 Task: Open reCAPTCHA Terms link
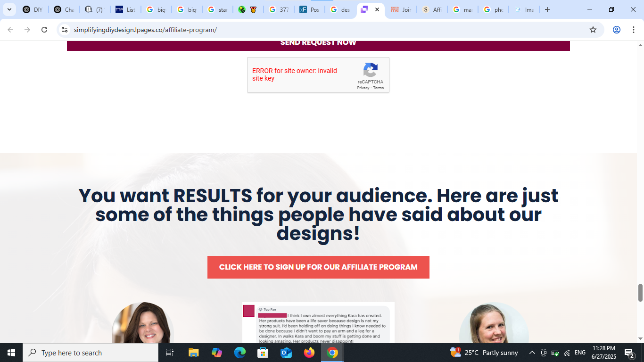[x=379, y=88]
